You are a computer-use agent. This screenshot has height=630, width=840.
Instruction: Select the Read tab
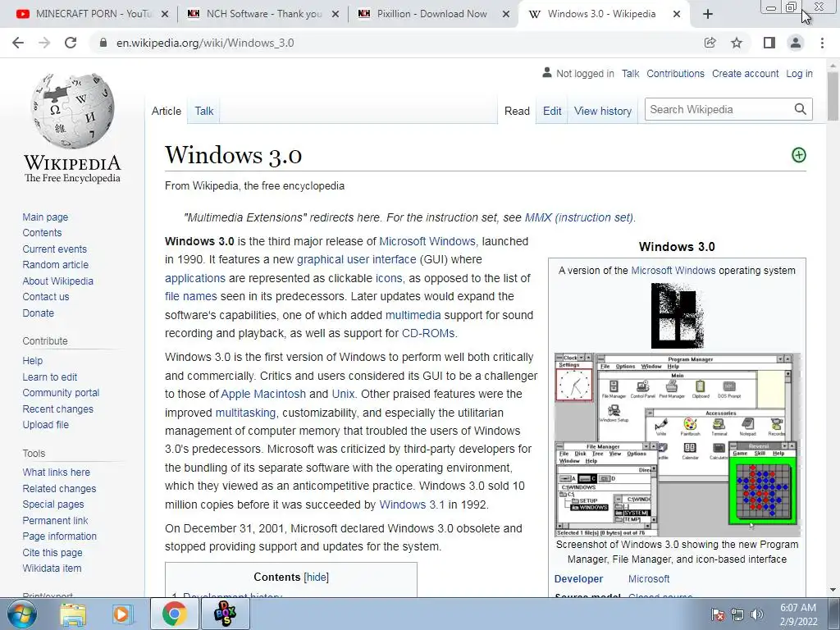tap(517, 111)
